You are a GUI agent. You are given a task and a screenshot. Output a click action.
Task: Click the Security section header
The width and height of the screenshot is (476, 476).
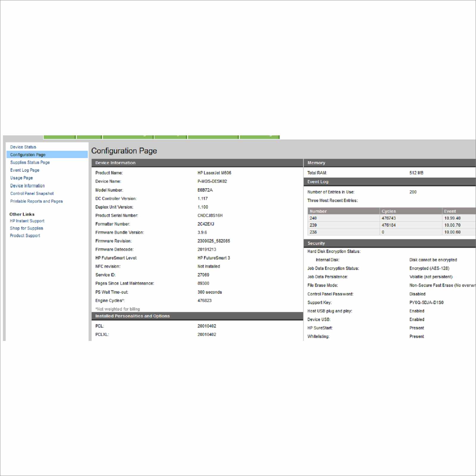pos(390,243)
